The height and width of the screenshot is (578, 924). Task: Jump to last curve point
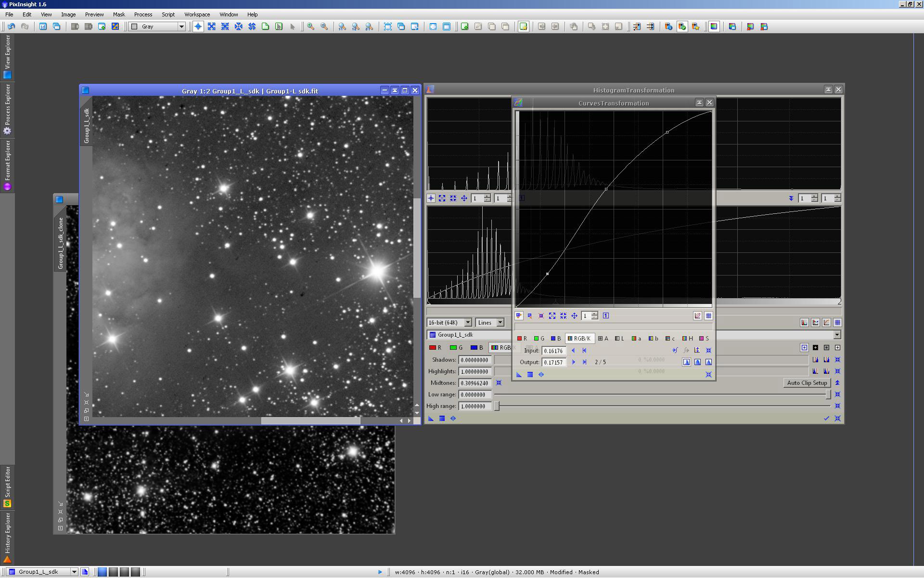584,362
